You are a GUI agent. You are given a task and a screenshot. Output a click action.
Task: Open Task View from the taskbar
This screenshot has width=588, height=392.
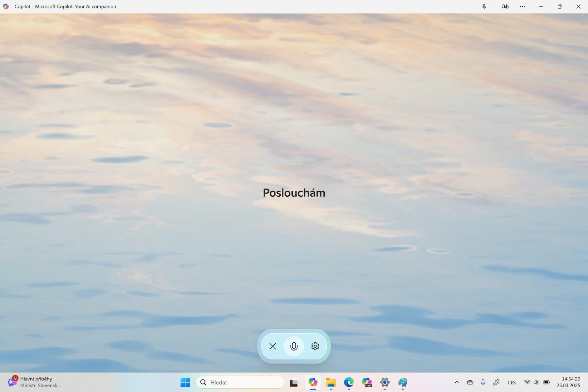(294, 382)
